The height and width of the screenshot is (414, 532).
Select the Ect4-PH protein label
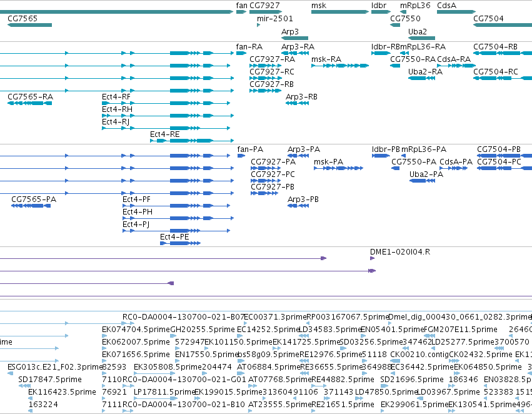tap(138, 213)
